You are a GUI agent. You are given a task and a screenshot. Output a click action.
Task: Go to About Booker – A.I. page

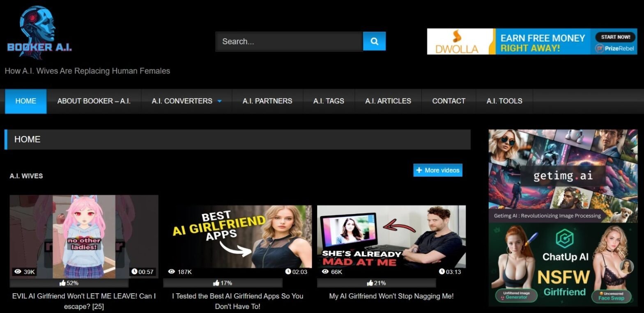(94, 101)
